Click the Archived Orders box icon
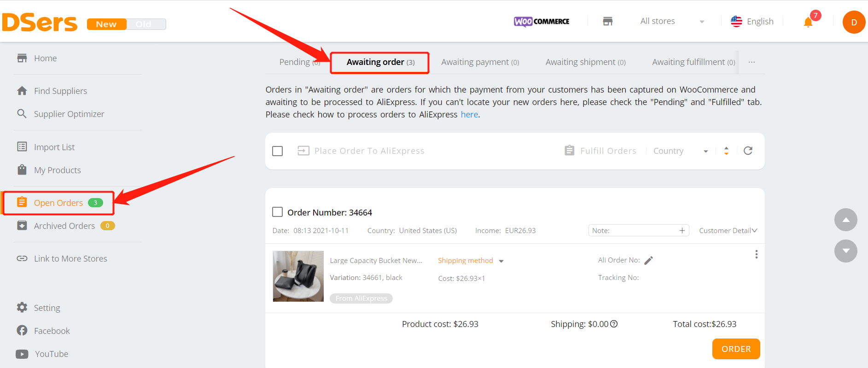The image size is (868, 368). 22,225
